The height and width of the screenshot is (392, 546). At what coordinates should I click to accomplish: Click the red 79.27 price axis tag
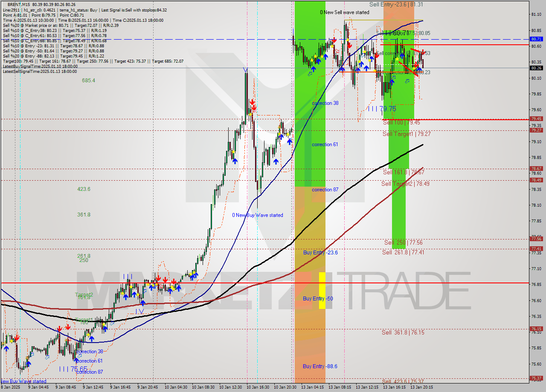click(536, 130)
